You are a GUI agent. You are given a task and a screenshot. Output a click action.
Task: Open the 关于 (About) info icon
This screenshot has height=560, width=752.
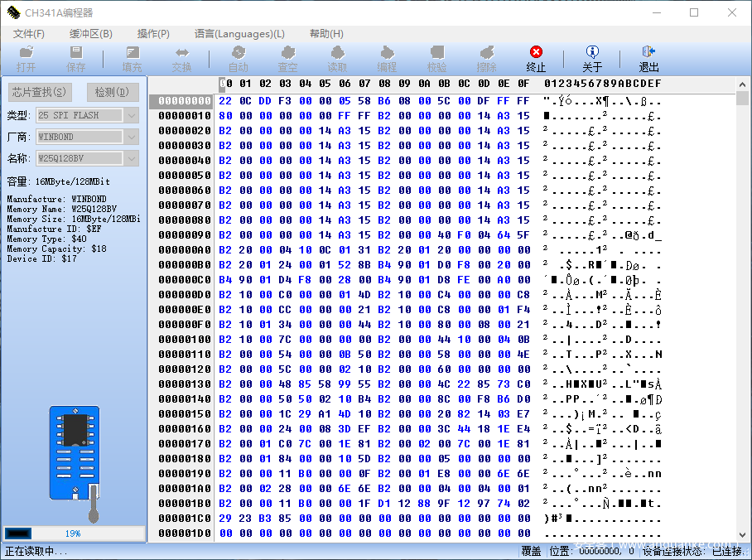[592, 53]
